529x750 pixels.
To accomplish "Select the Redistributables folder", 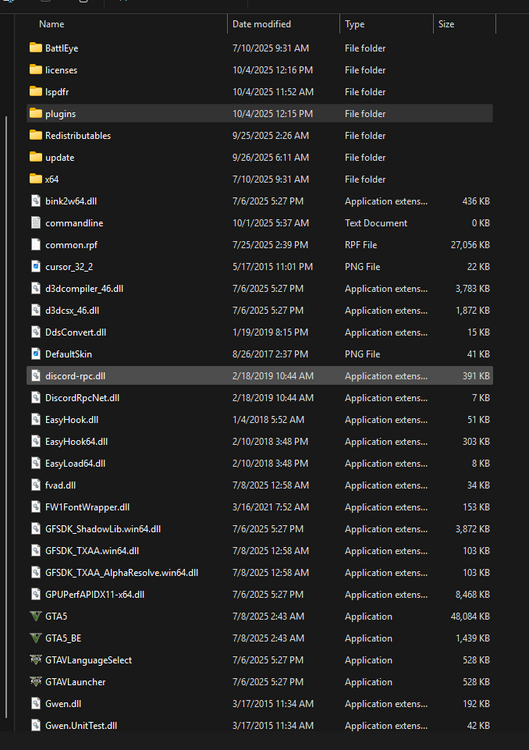I will click(x=78, y=135).
